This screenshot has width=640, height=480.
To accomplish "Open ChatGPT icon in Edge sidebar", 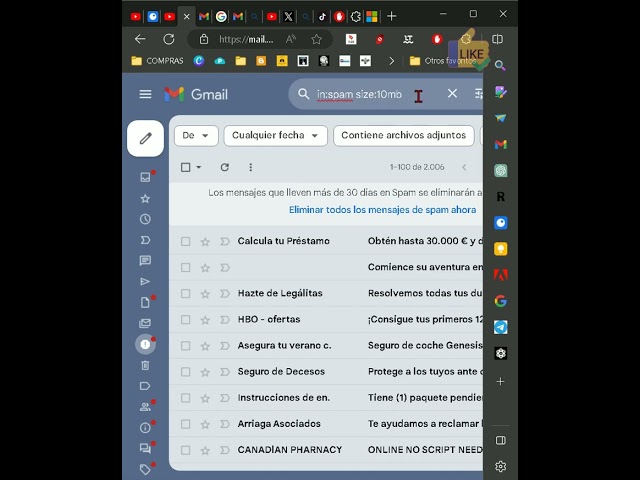I will [x=500, y=171].
